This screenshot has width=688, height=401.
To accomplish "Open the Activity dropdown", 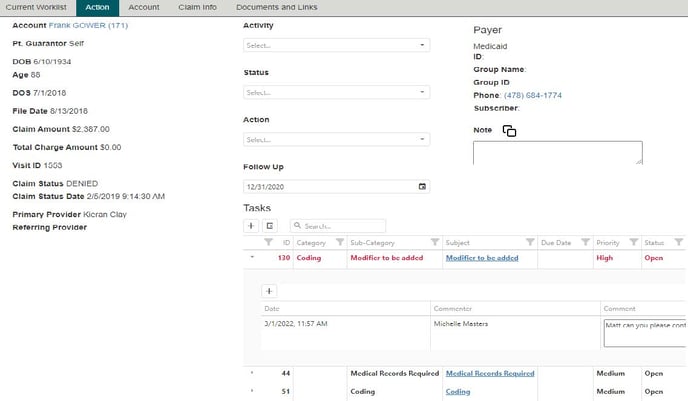I will tap(337, 45).
